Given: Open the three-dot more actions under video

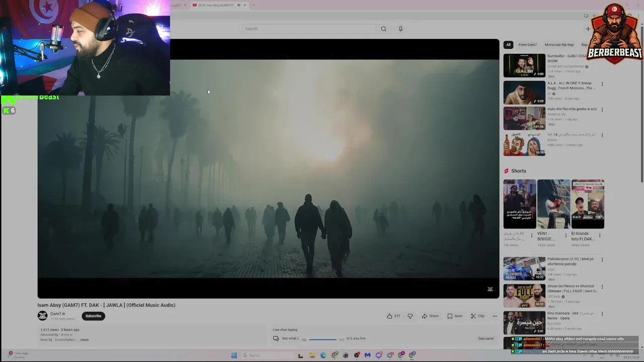Looking at the screenshot, I should [x=495, y=316].
